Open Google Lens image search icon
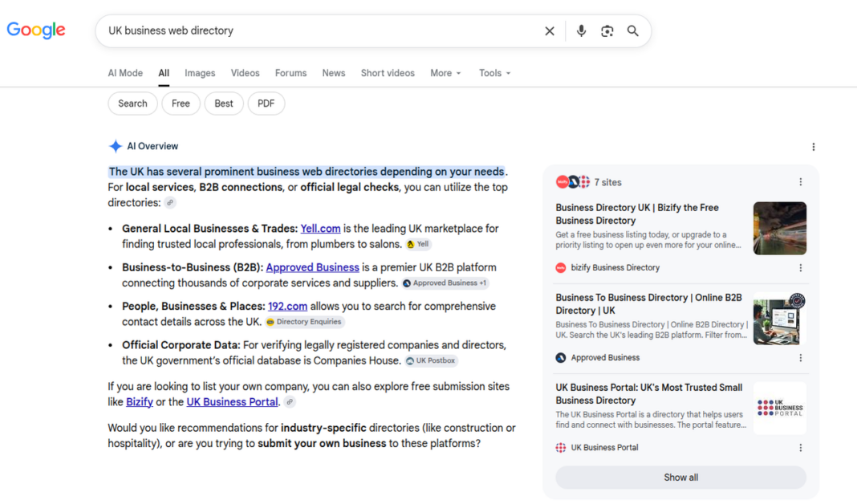 pos(607,31)
